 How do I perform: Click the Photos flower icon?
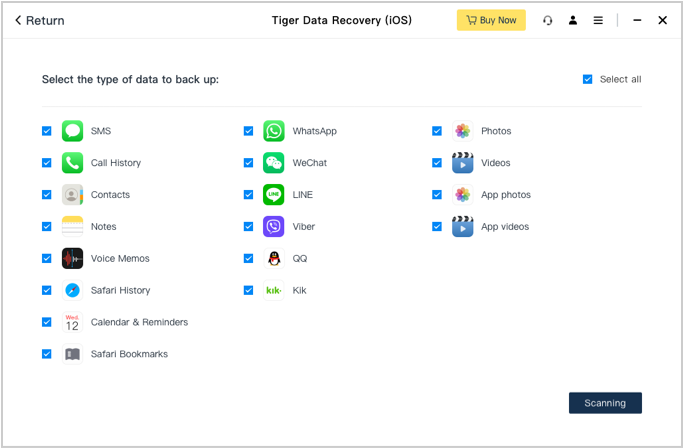pyautogui.click(x=463, y=131)
